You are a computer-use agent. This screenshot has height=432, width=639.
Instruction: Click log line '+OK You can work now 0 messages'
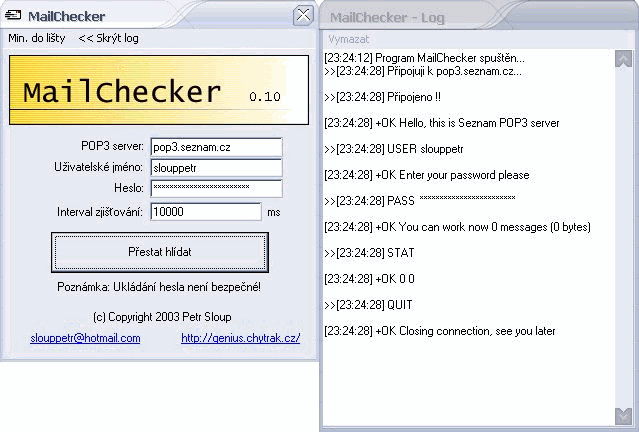coord(457,227)
